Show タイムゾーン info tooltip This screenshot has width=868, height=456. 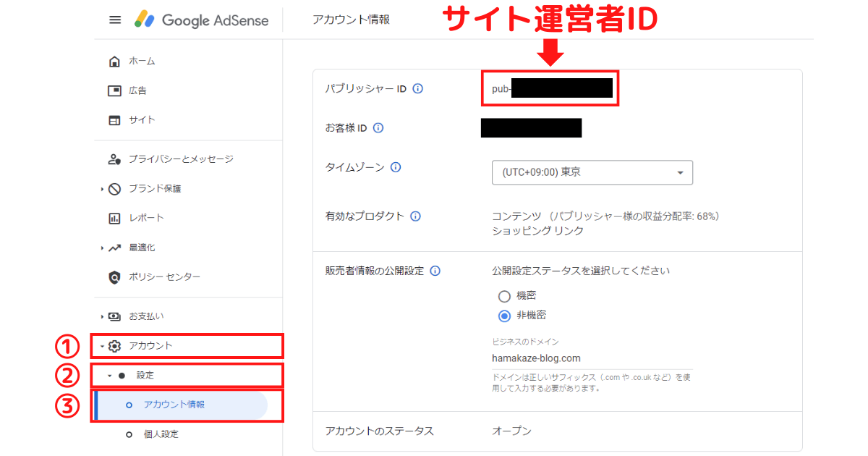tap(395, 166)
